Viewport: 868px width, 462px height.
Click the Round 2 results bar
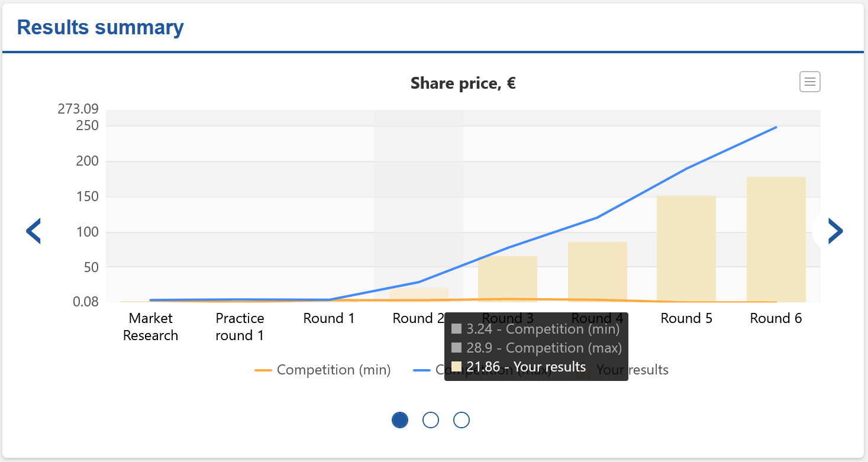coord(418,294)
